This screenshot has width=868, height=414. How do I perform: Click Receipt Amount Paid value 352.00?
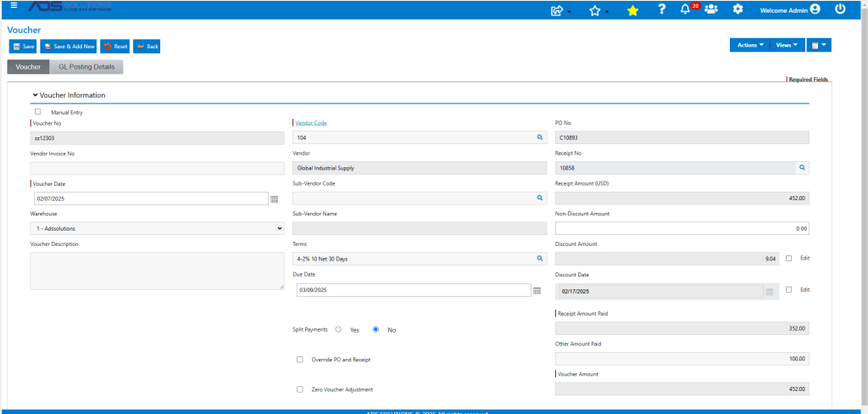point(682,328)
